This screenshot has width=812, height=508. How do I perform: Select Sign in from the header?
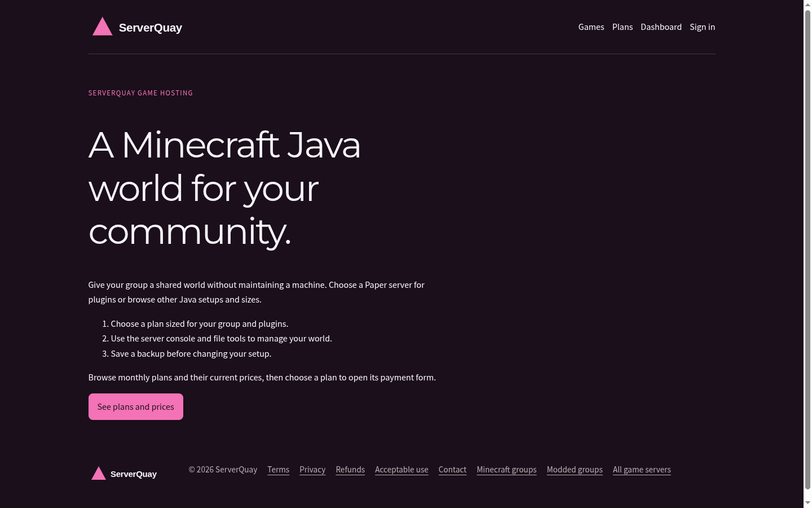(702, 27)
